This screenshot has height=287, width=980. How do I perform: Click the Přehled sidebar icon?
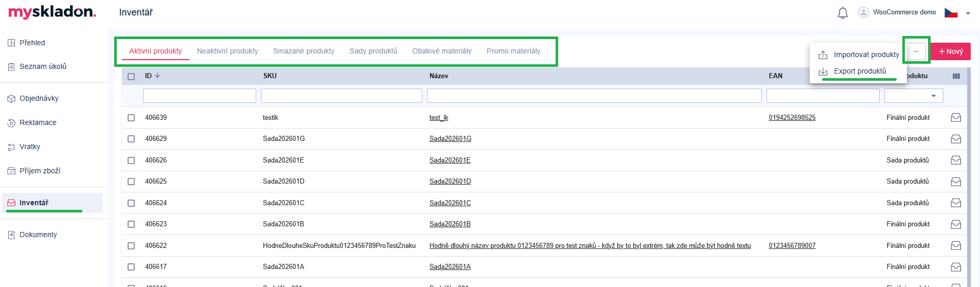click(11, 43)
